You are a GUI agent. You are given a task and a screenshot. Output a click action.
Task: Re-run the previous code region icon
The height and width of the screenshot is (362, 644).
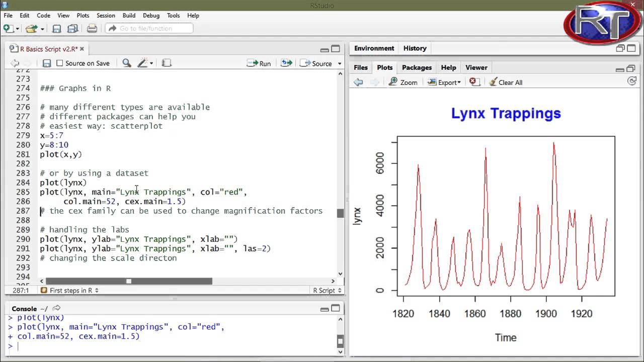click(x=286, y=63)
